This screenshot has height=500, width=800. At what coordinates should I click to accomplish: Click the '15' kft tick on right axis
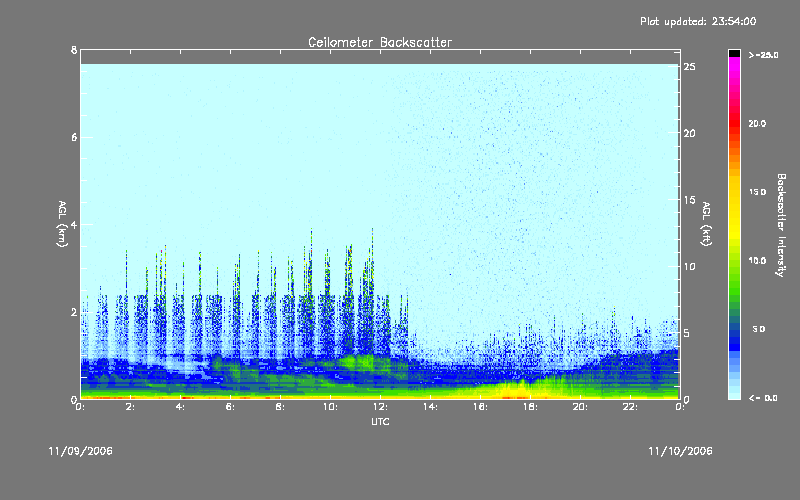point(690,200)
